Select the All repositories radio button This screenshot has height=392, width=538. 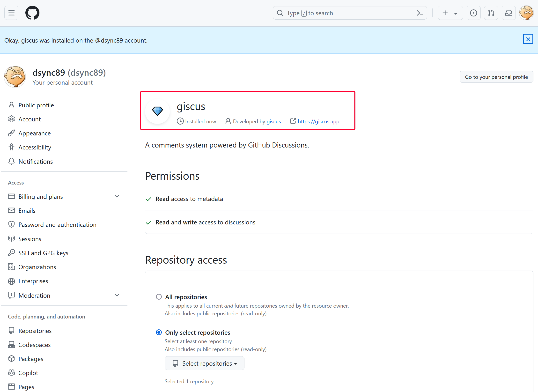pyautogui.click(x=159, y=297)
